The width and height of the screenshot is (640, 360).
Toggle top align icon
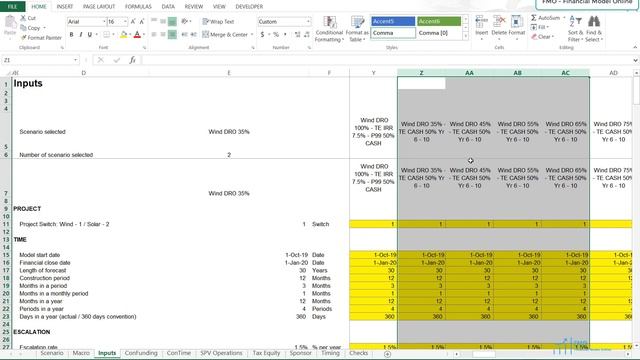tap(154, 22)
